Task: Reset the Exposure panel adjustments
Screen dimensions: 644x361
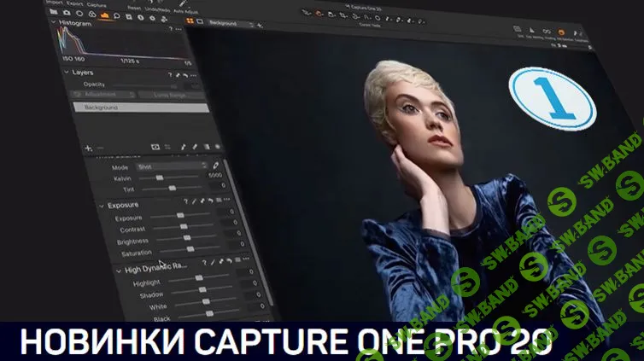Action: 210,201
